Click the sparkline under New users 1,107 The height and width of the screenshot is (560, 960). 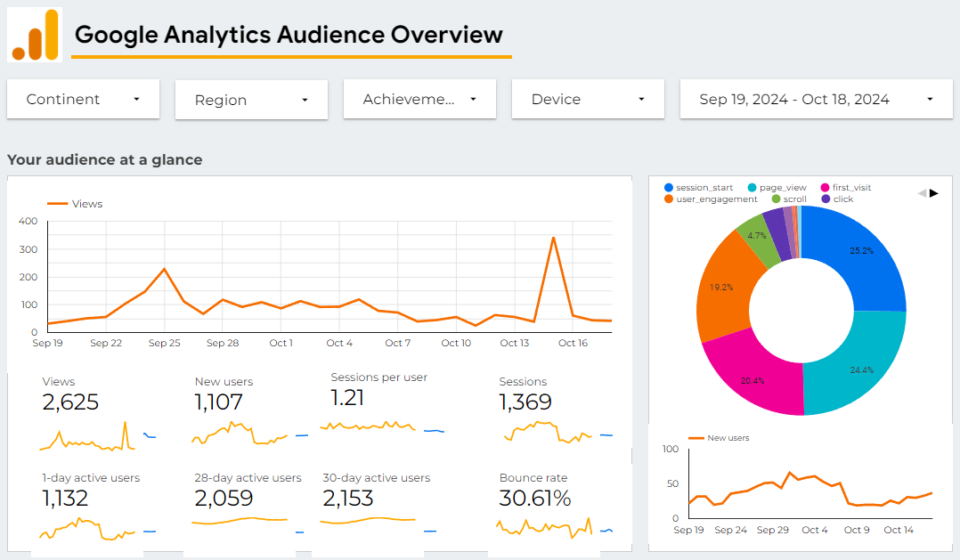click(x=240, y=433)
